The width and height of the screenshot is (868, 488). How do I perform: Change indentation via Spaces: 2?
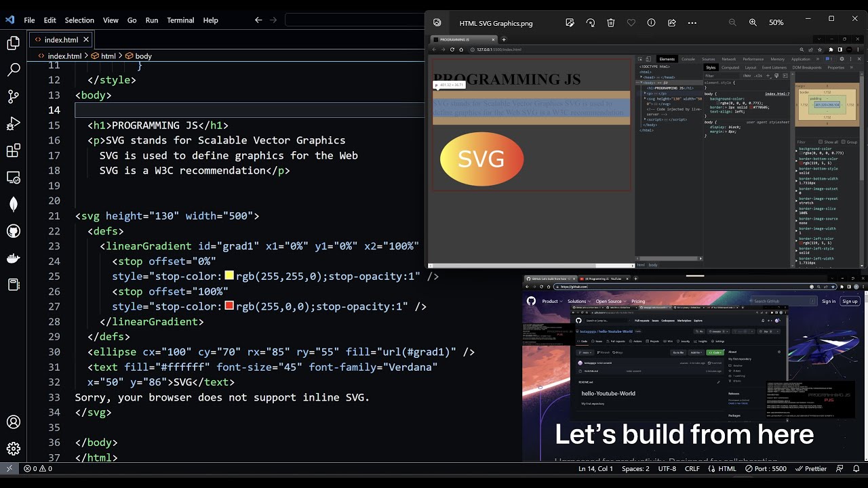point(635,468)
